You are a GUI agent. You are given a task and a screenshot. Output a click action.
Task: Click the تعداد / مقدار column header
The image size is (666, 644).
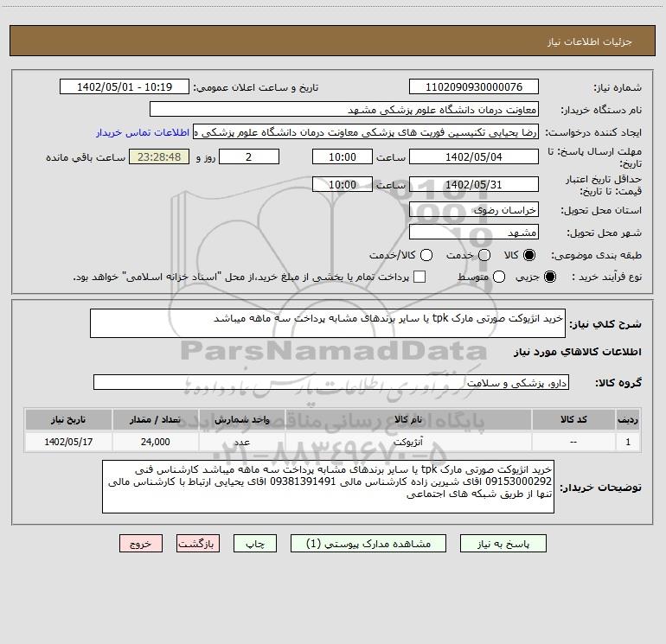(155, 419)
